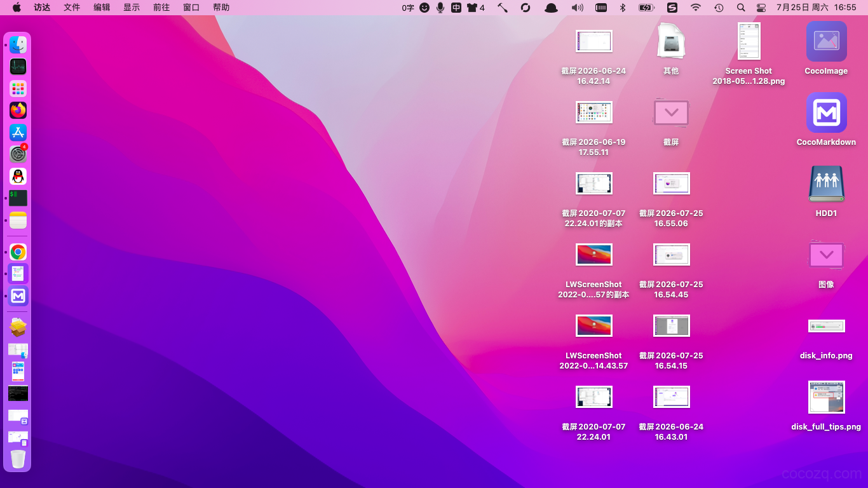
Task: Open Activity Monitor in the Dock
Action: coord(18,67)
